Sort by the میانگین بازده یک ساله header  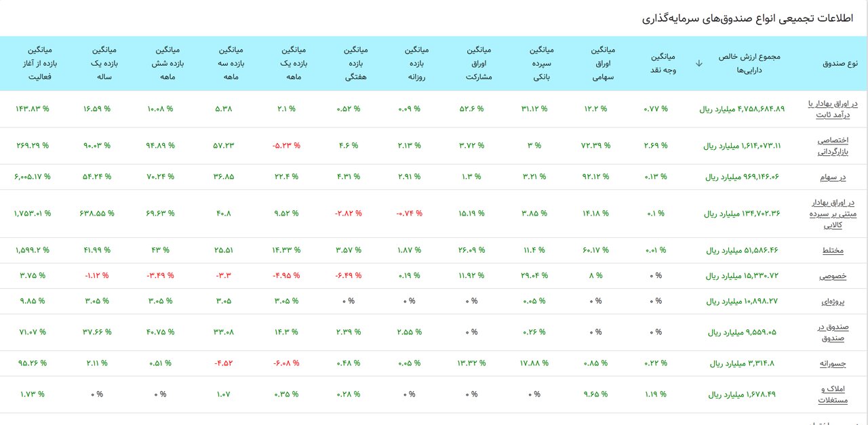coord(103,63)
